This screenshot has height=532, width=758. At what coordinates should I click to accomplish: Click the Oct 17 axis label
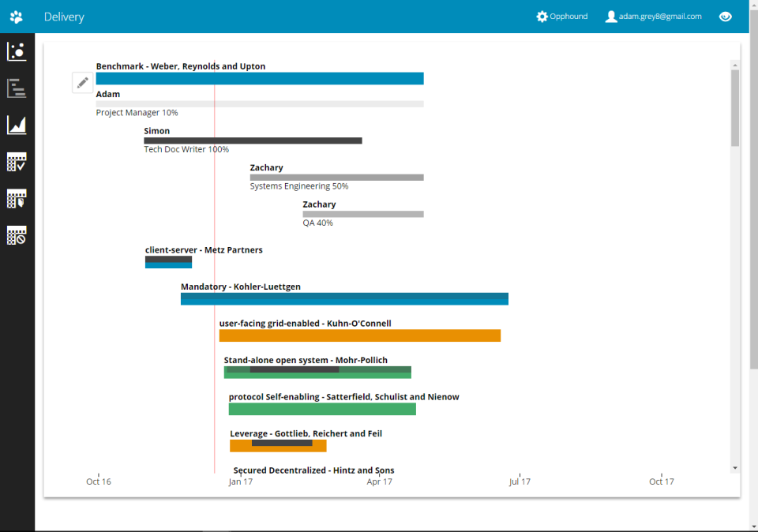pos(662,481)
